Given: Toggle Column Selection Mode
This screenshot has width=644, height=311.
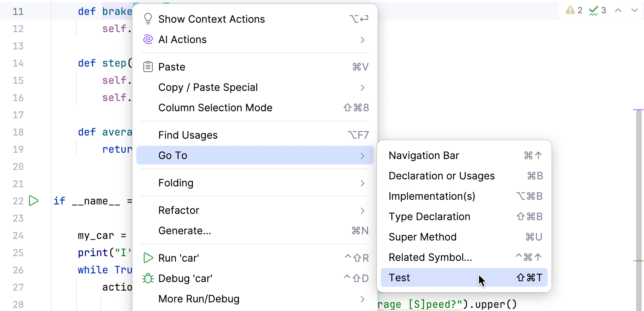Looking at the screenshot, I should [255, 108].
